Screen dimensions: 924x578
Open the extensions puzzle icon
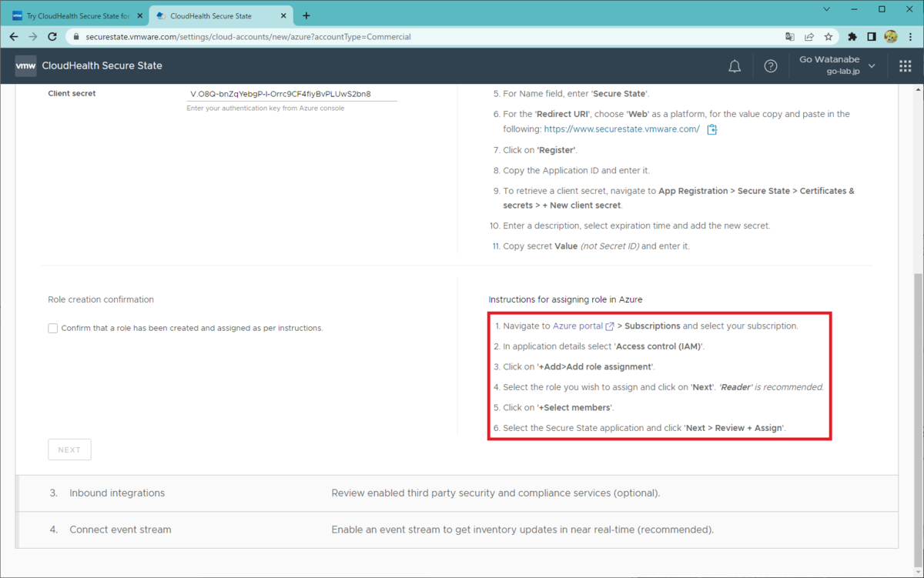pyautogui.click(x=852, y=37)
